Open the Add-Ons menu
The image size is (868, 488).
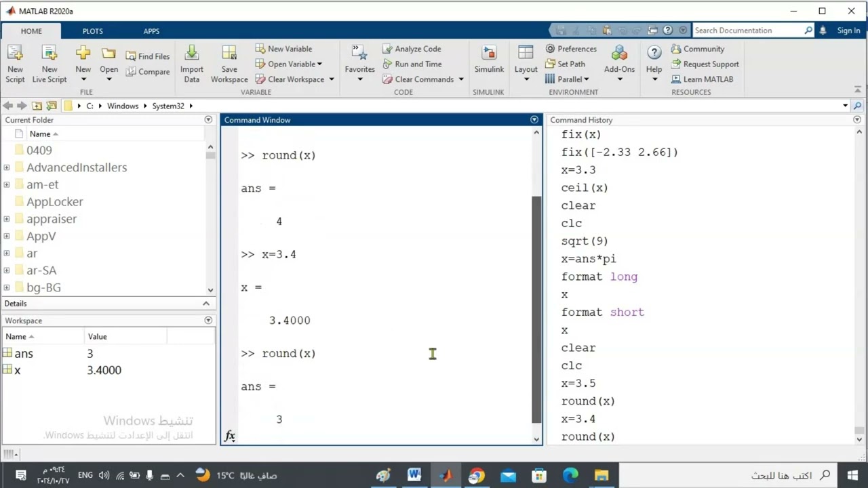pos(619,64)
